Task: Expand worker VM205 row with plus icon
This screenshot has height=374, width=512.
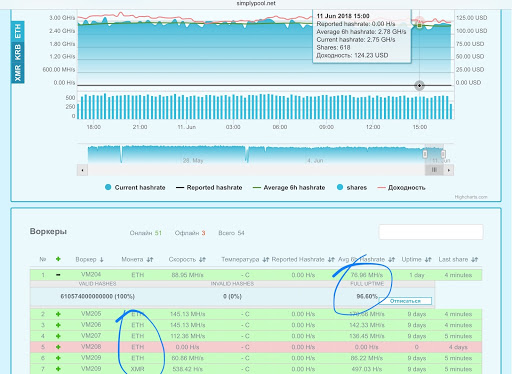Action: coord(58,314)
